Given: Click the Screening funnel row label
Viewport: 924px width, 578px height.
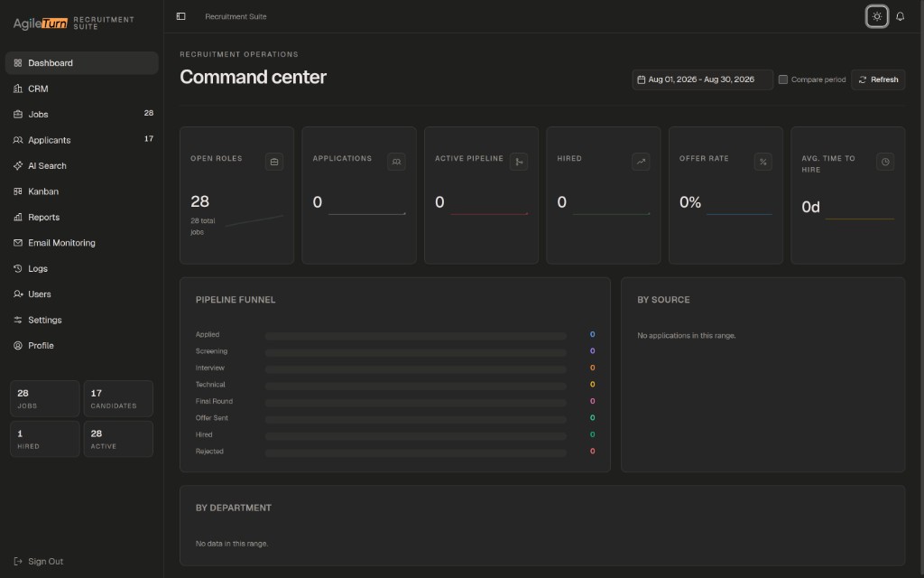Looking at the screenshot, I should (211, 351).
